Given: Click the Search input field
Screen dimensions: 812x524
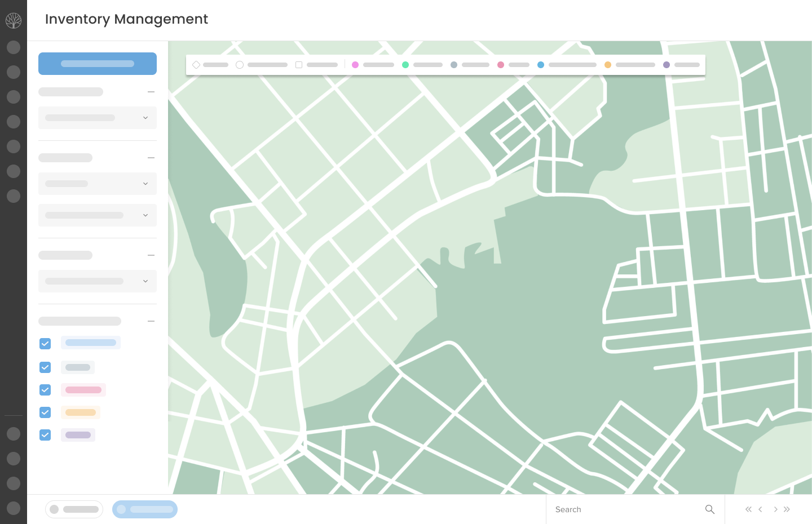Looking at the screenshot, I should [x=626, y=509].
